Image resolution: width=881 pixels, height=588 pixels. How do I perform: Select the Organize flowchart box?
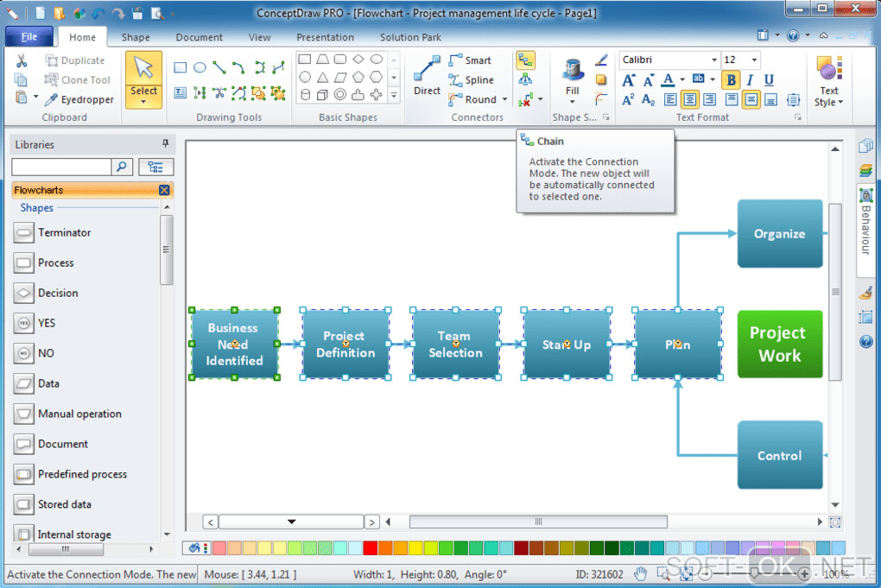[x=780, y=234]
